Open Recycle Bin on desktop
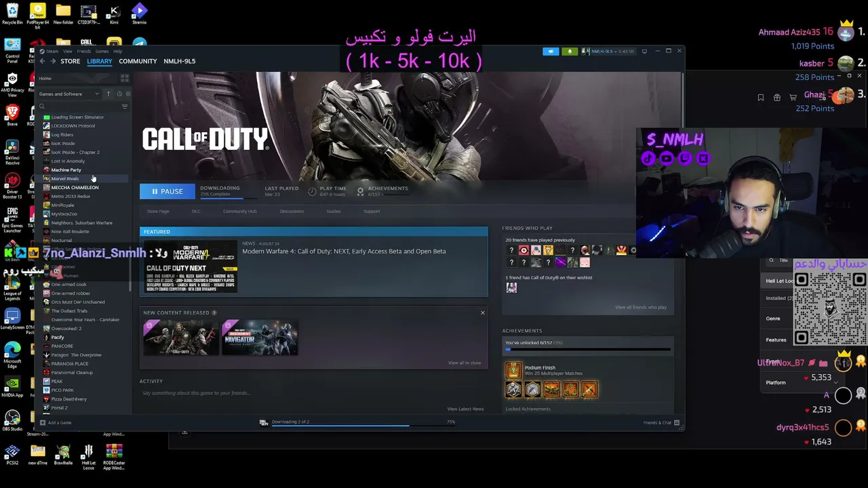The height and width of the screenshot is (488, 868). tap(12, 14)
